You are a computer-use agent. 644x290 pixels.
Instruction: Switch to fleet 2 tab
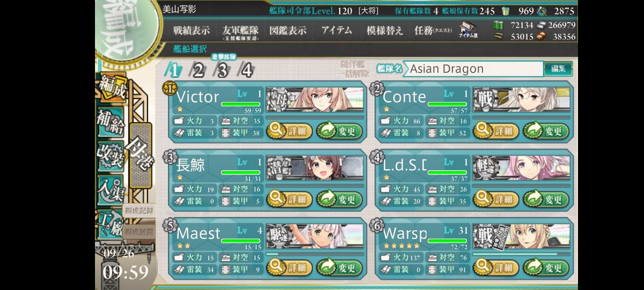click(x=198, y=70)
